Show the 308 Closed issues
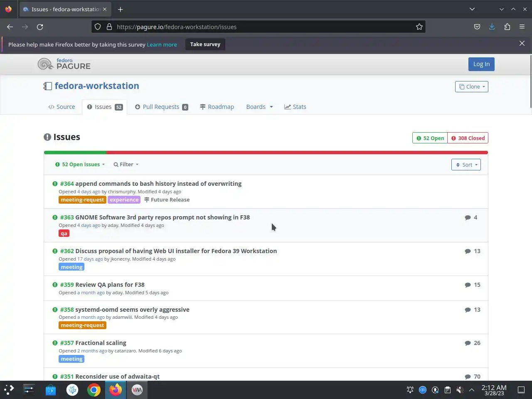Image resolution: width=532 pixels, height=399 pixels. pyautogui.click(x=468, y=138)
